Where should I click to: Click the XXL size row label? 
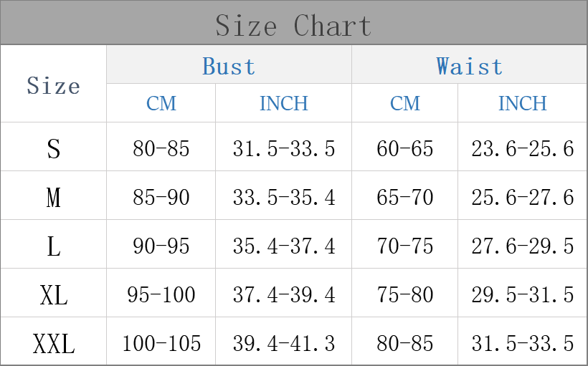coord(53,344)
